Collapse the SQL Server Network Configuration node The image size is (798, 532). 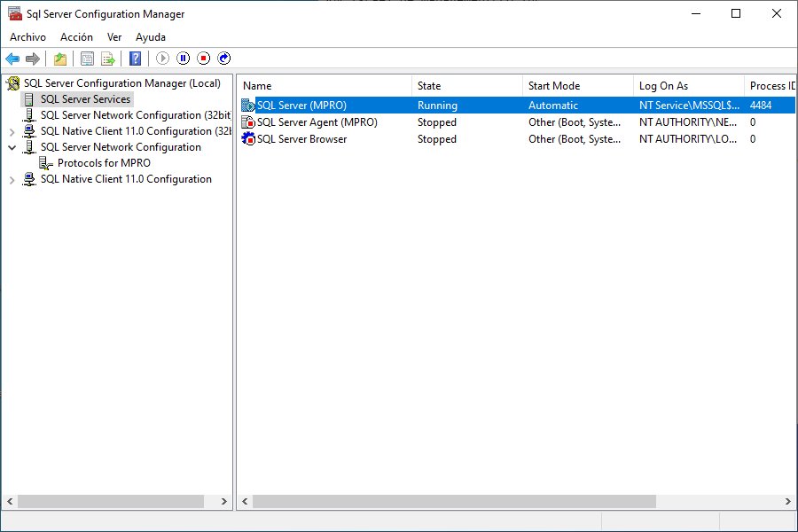[12, 147]
